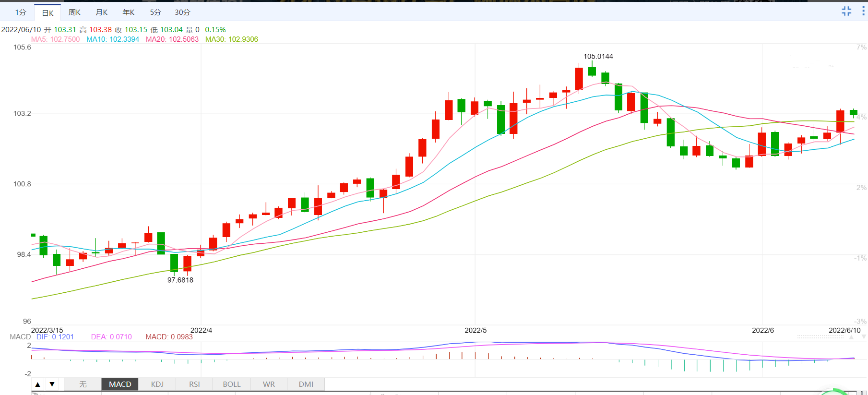The height and width of the screenshot is (395, 868).
Task: Switch indicator to DMI
Action: pos(306,384)
